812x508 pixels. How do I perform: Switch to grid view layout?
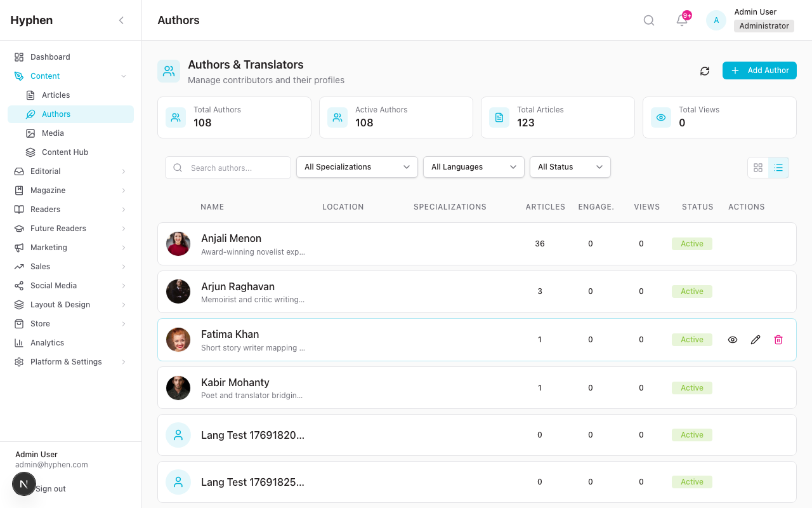point(758,168)
